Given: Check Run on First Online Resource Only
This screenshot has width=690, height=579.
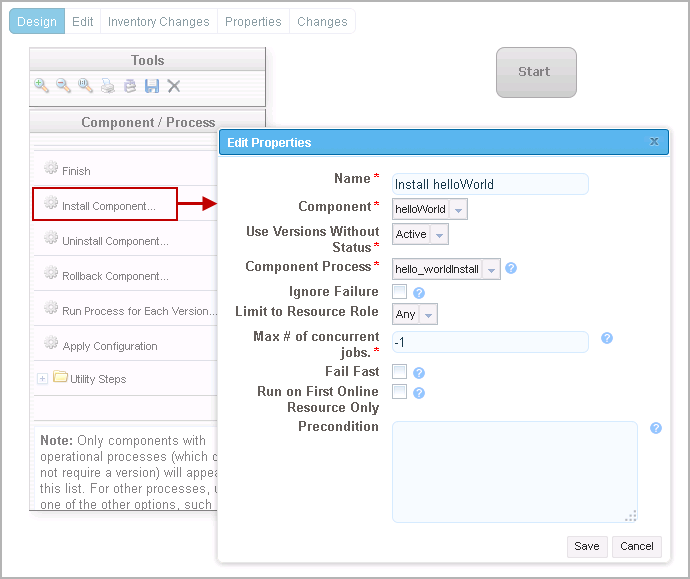Looking at the screenshot, I should (x=400, y=392).
